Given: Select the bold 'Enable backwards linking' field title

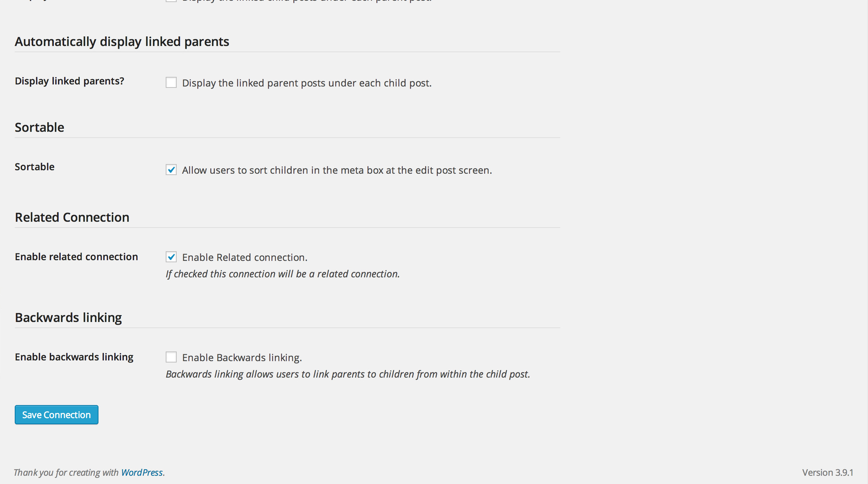Looking at the screenshot, I should pyautogui.click(x=74, y=357).
